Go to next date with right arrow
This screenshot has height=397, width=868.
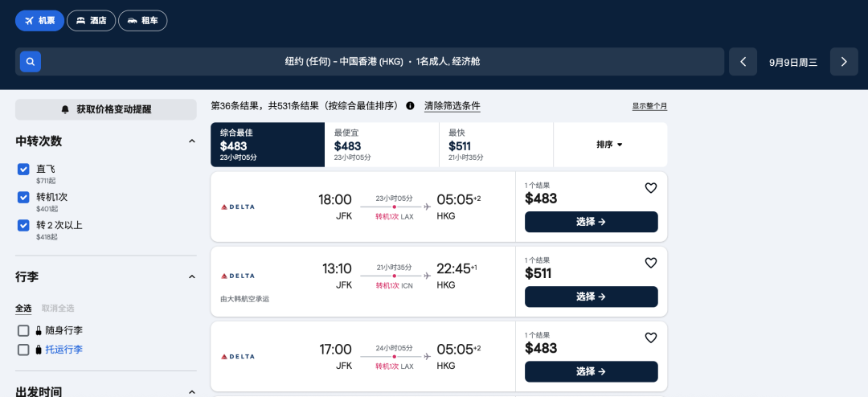click(x=844, y=62)
